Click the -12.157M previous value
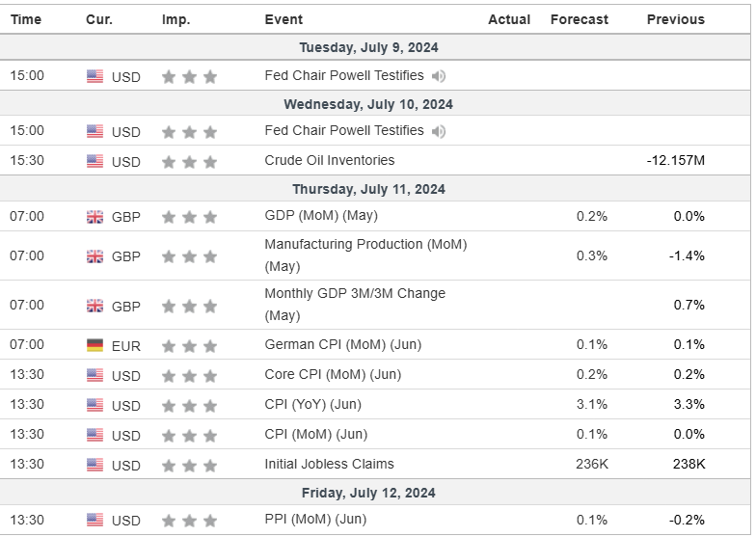This screenshot has height=537, width=756. click(675, 160)
